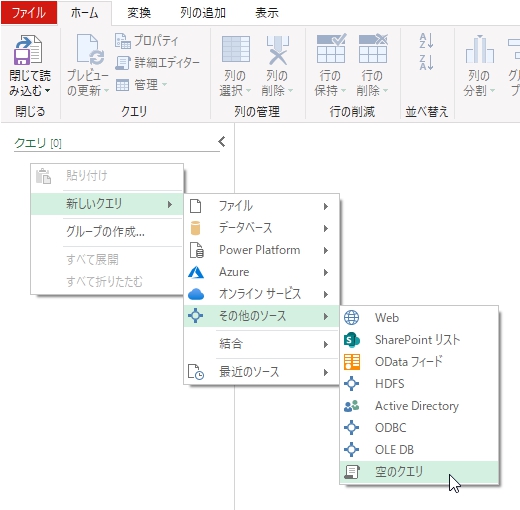Select Active Directory source
520x510 pixels.
point(419,406)
